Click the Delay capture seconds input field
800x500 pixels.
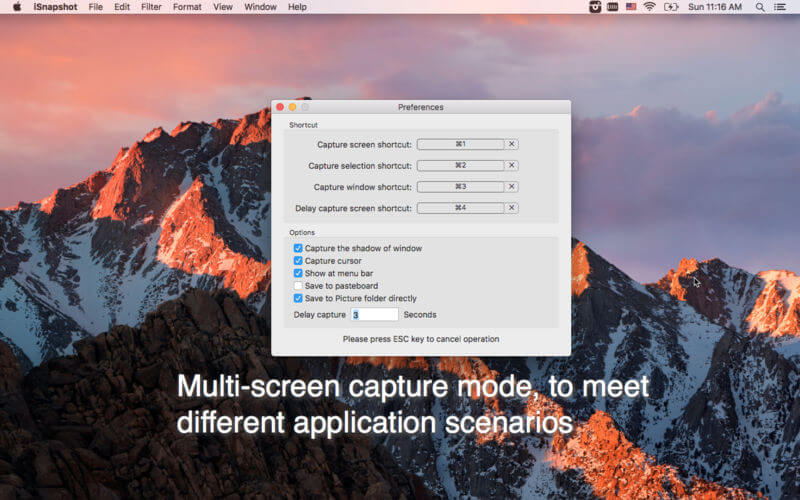(374, 314)
